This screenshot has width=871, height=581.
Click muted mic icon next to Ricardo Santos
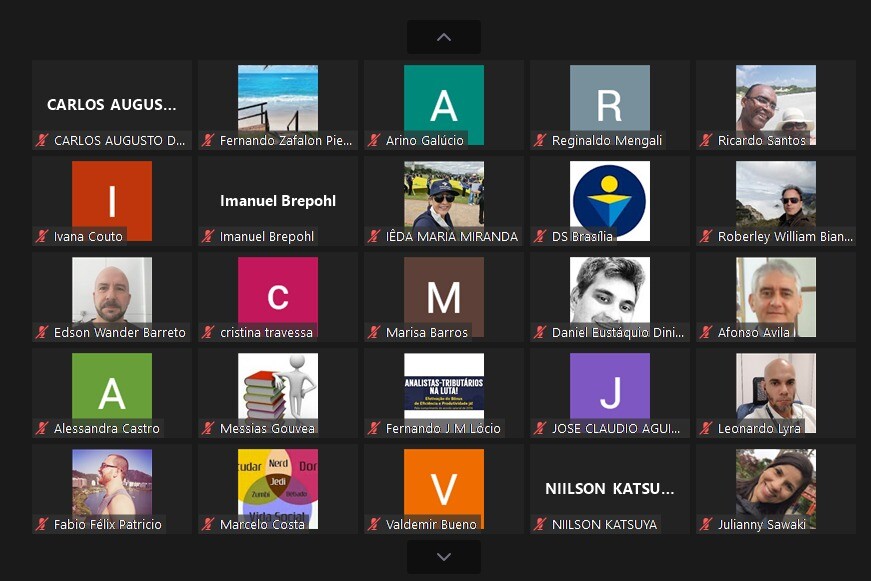point(706,141)
